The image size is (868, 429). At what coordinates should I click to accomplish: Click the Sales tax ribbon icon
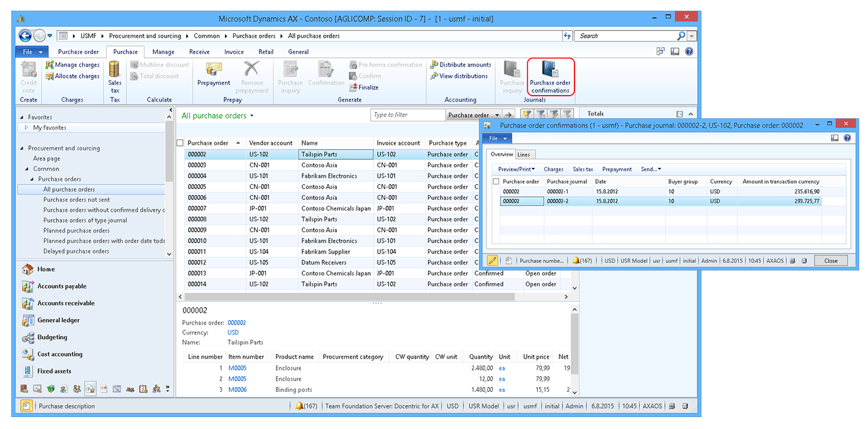point(114,77)
